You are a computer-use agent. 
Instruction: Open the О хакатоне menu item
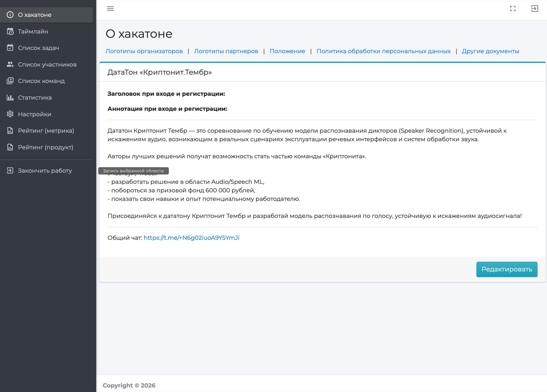pyautogui.click(x=46, y=15)
